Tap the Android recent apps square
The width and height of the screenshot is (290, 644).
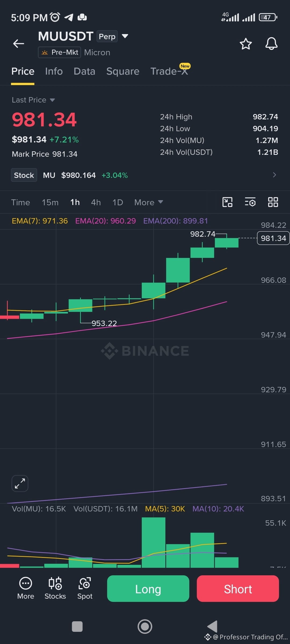point(77,627)
